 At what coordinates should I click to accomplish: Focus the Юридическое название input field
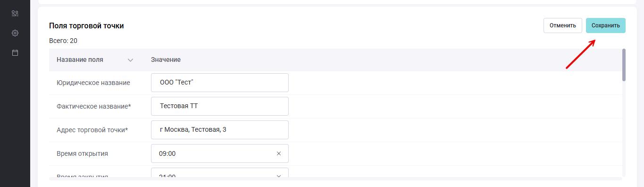click(220, 83)
